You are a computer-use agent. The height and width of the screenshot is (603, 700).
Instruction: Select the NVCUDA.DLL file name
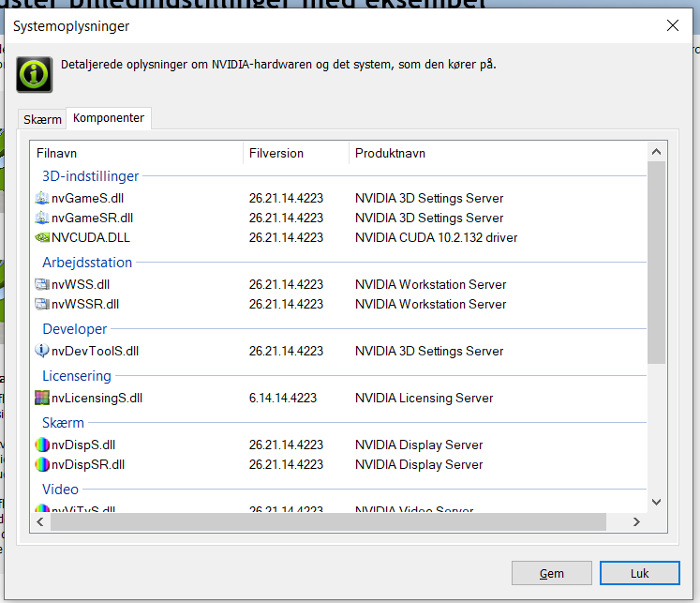click(x=91, y=237)
